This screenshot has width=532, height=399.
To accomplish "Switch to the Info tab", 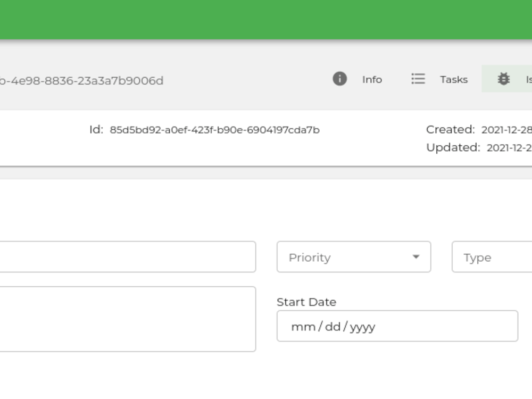I will [372, 79].
